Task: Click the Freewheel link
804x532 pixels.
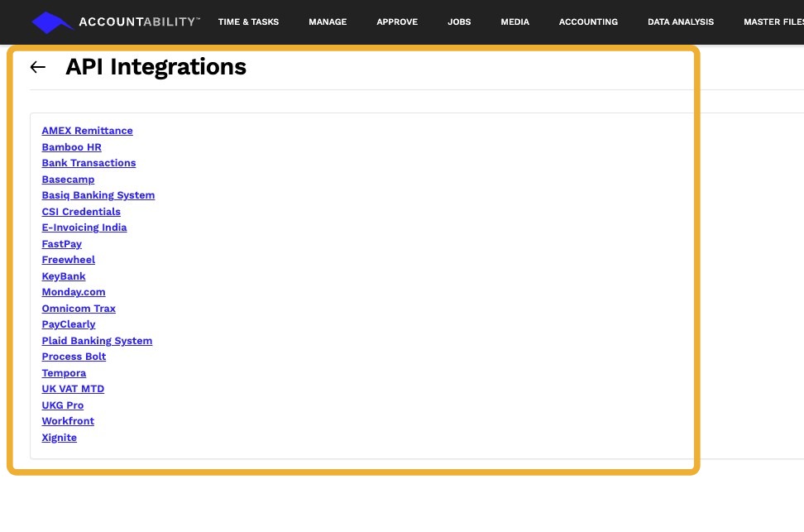Action: 68,260
